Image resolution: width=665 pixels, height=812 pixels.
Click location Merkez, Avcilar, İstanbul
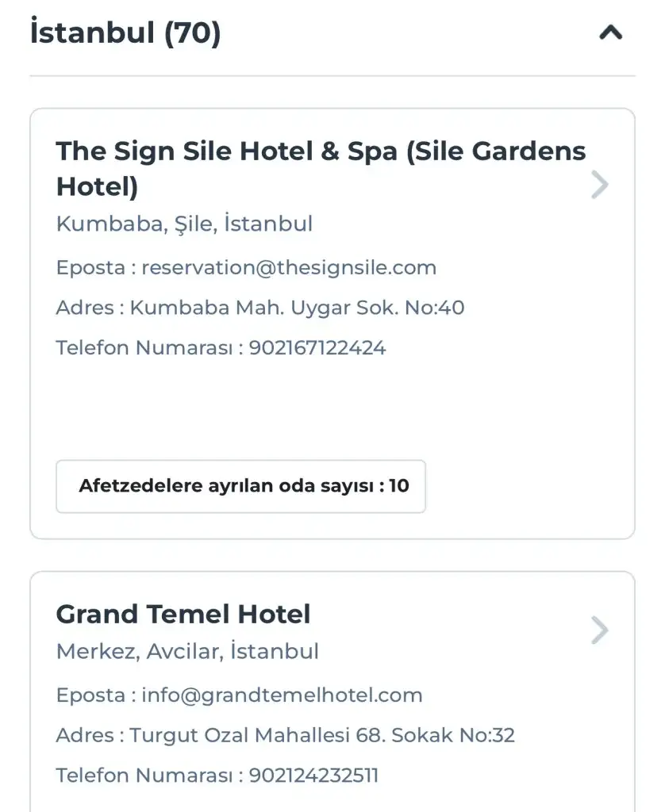pos(187,652)
